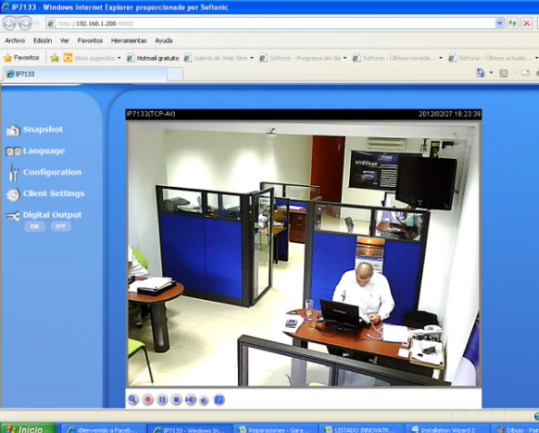
Task: Go forward with the browser forward arrow
Action: [25, 23]
